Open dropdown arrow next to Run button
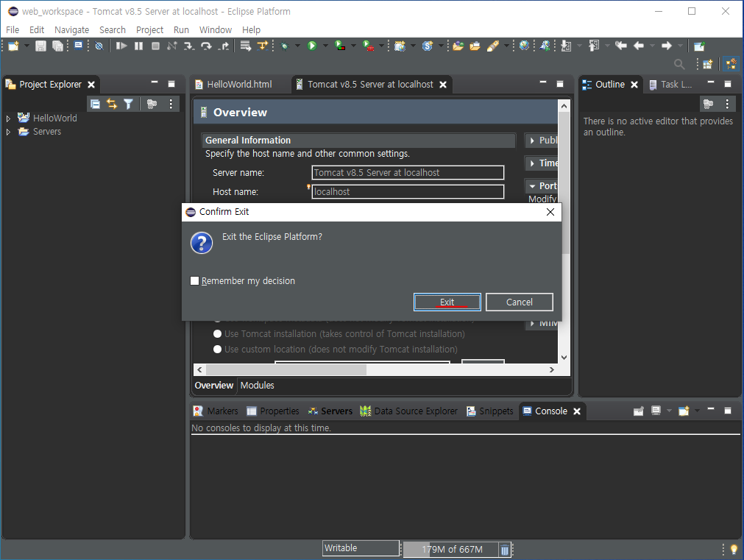The image size is (744, 560). (325, 46)
